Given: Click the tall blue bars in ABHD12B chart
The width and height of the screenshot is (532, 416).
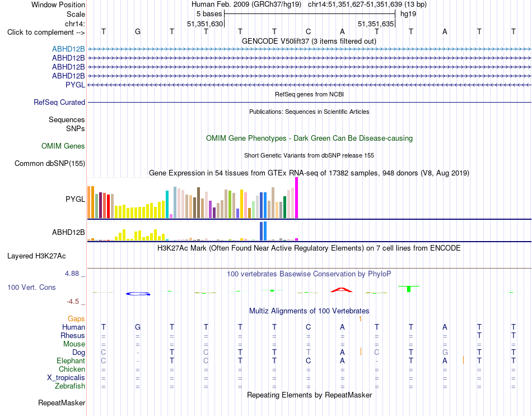Looking at the screenshot, I should tap(263, 231).
